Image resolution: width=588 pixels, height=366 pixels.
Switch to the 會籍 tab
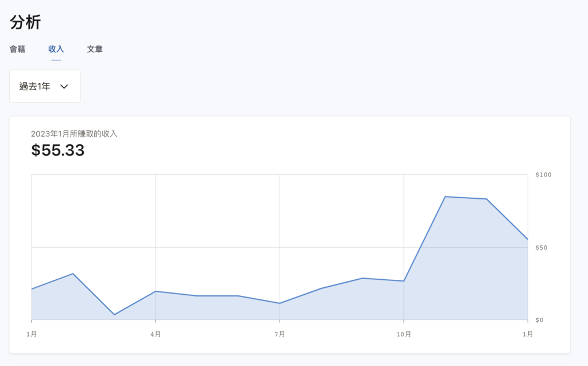(x=17, y=49)
